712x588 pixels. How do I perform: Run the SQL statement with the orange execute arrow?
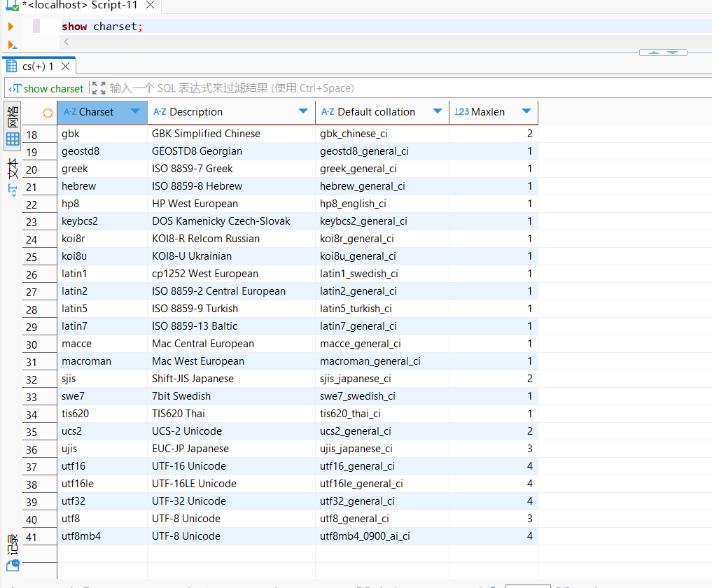coord(11,27)
